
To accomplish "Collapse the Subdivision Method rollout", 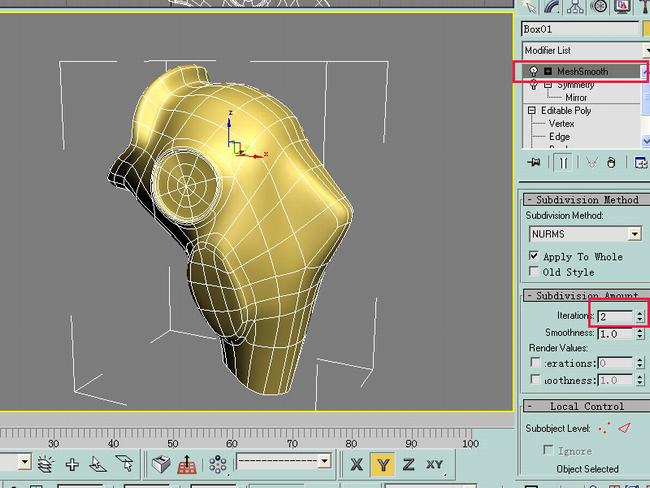I will coord(587,200).
